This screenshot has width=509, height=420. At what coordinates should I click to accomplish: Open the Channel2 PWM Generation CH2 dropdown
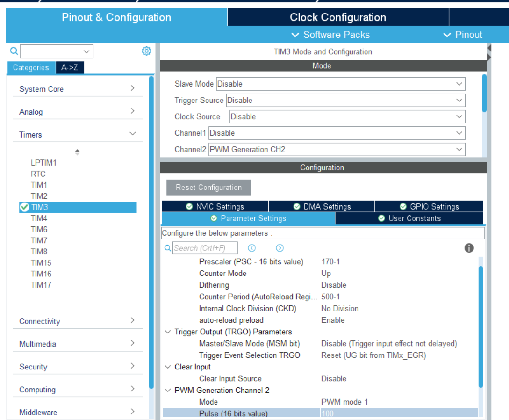point(337,149)
